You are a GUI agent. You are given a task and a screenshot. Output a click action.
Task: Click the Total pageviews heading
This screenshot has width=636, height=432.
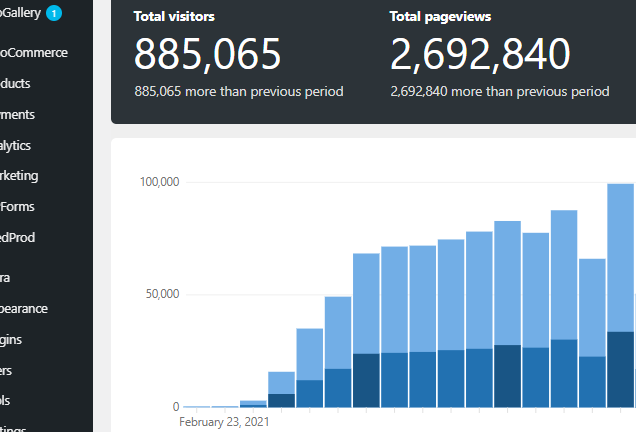coord(440,17)
